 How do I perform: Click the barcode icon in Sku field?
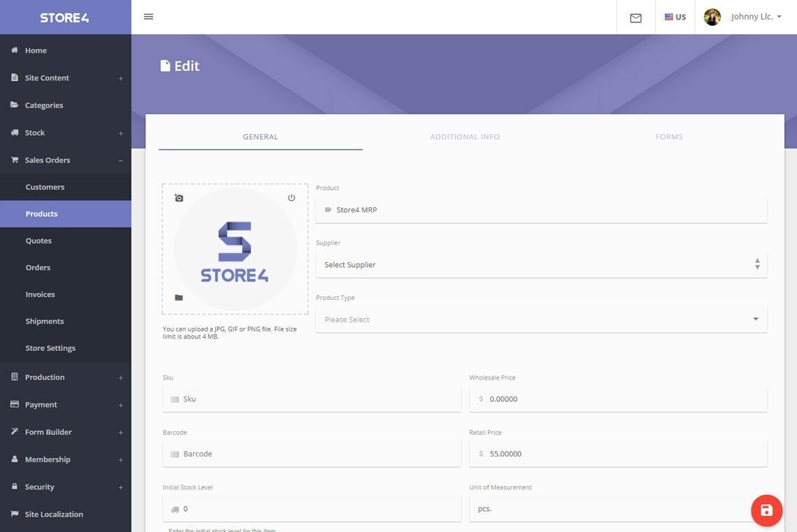pyautogui.click(x=175, y=399)
